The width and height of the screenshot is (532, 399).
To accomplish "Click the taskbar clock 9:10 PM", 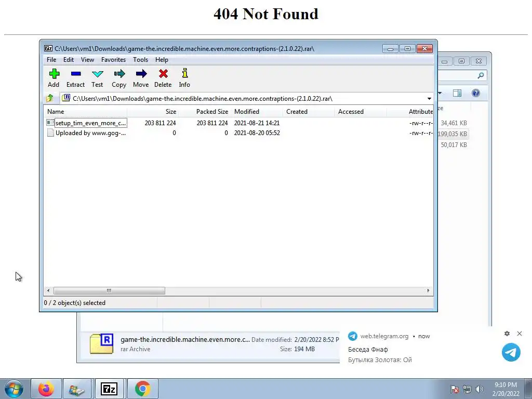I will (x=506, y=385).
